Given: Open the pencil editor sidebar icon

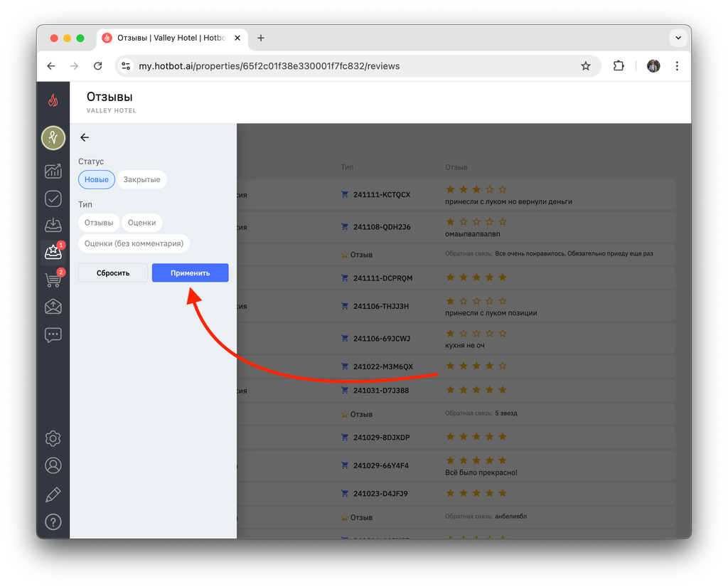Looking at the screenshot, I should tap(53, 495).
